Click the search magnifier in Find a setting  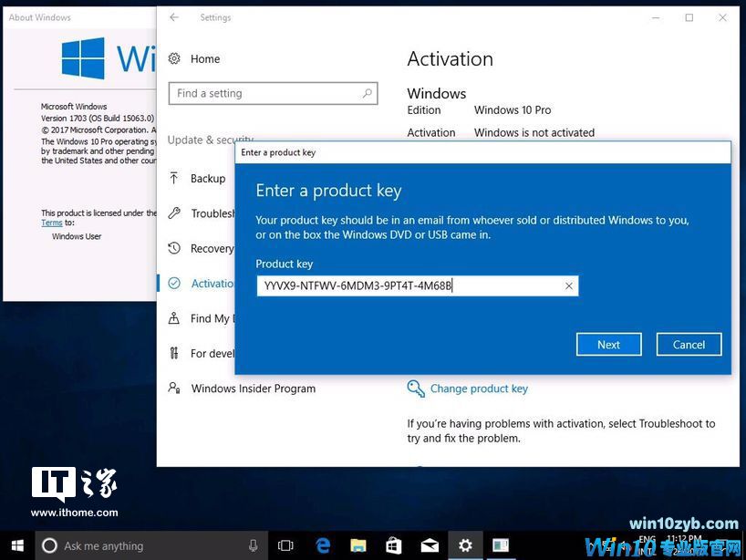pos(368,93)
